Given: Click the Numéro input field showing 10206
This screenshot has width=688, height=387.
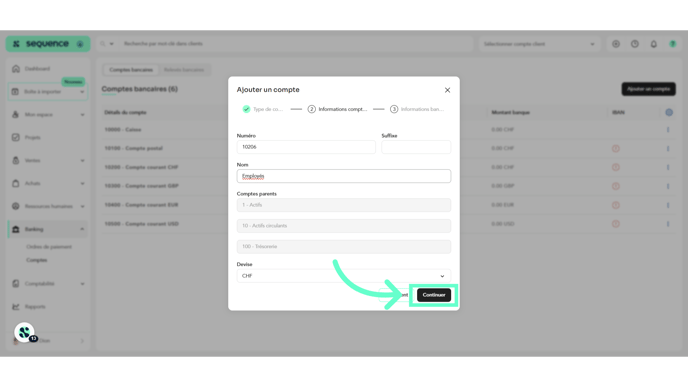Looking at the screenshot, I should pyautogui.click(x=306, y=147).
